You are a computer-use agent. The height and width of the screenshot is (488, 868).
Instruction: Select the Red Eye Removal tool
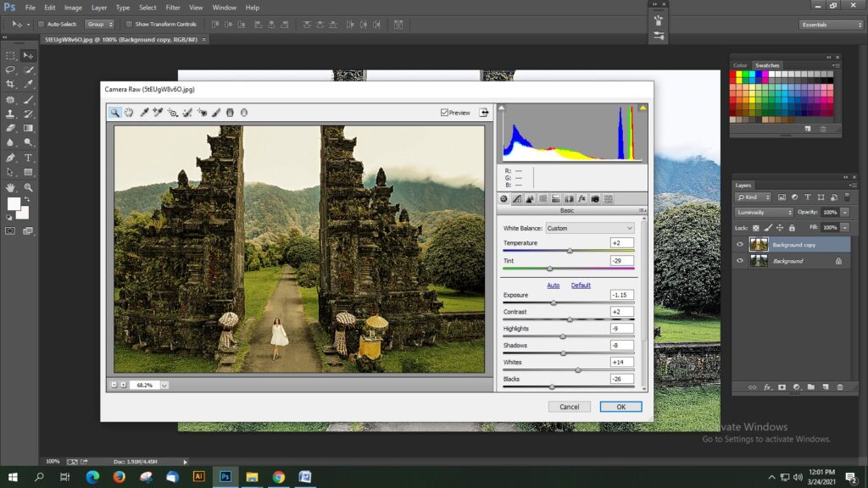point(202,113)
